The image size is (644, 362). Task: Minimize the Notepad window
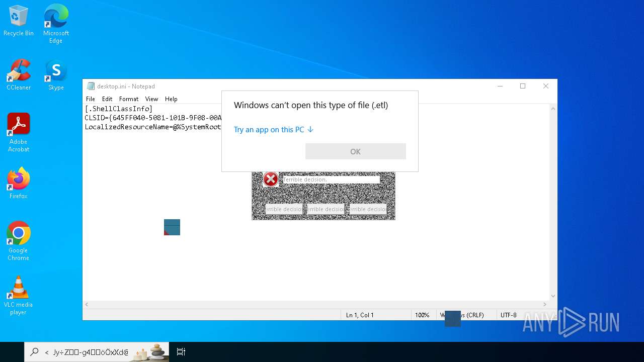[500, 86]
